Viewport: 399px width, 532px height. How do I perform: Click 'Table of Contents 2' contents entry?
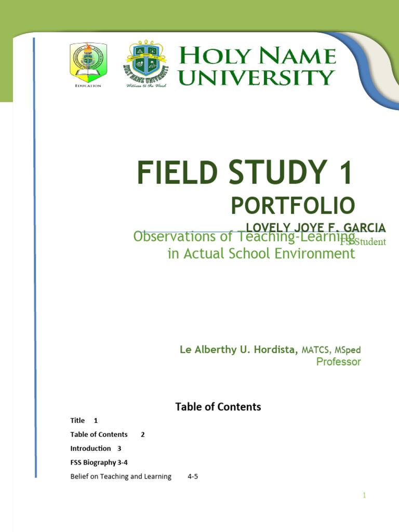coord(108,435)
